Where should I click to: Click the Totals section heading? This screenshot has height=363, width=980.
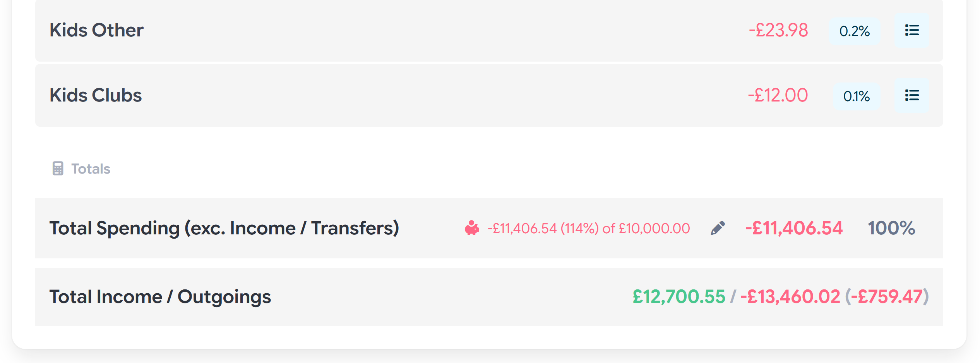[x=91, y=169]
